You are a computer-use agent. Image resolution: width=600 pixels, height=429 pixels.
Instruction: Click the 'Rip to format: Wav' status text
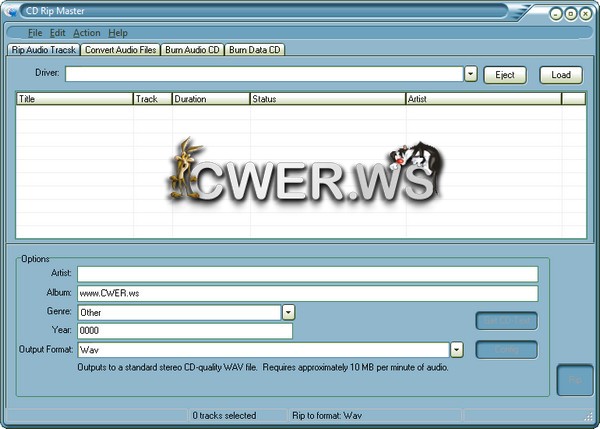point(327,416)
